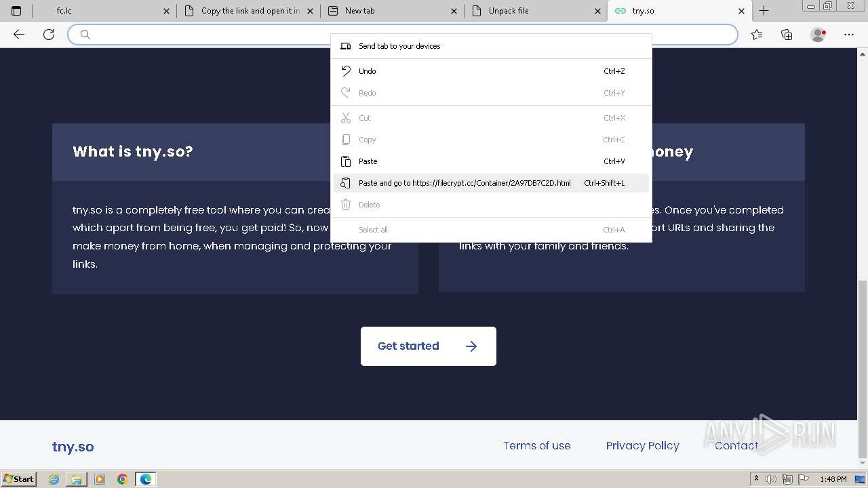
Task: Choose Paste in context menu
Action: tap(491, 161)
